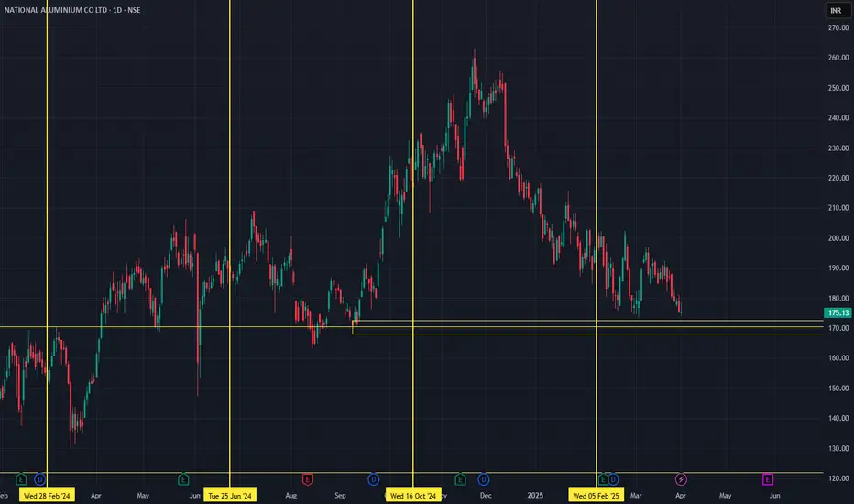This screenshot has height=504, width=854.
Task: Click the Mar label on time axis
Action: point(636,495)
